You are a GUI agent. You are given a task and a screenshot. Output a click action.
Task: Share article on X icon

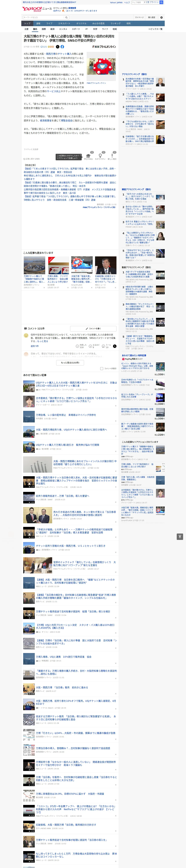coord(57,47)
